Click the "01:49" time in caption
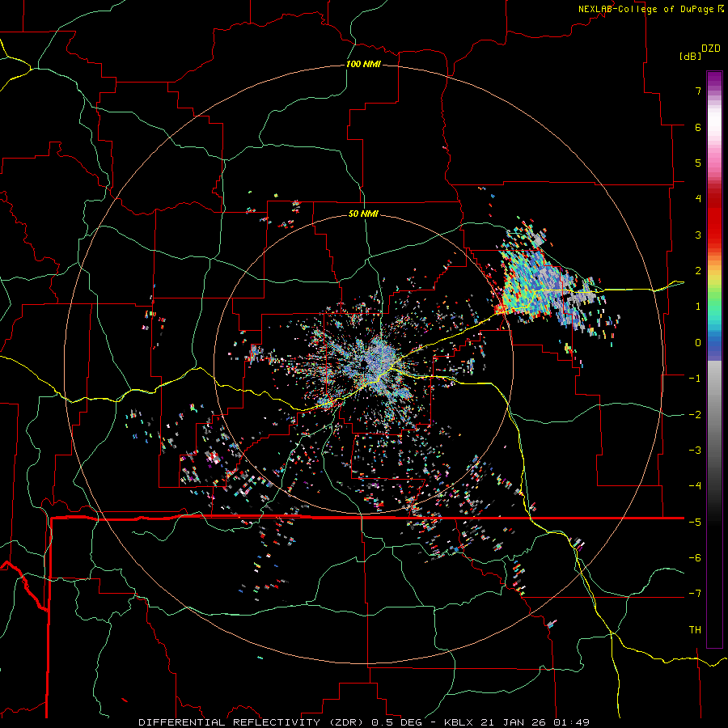Image resolution: width=728 pixels, height=728 pixels. click(572, 722)
